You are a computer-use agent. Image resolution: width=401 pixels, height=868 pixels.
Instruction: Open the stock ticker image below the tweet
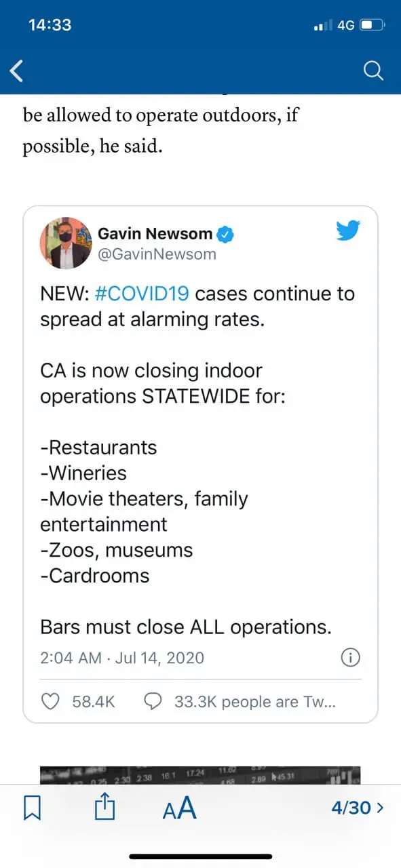(x=200, y=775)
